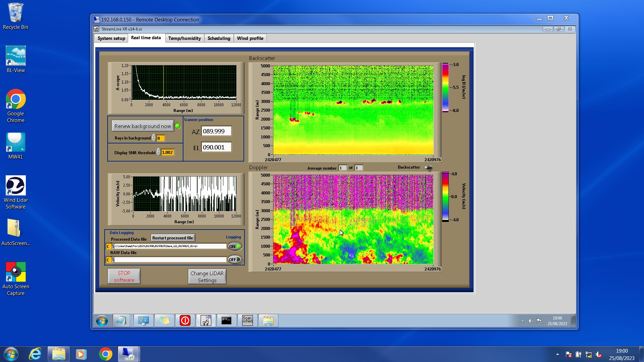Open Scan sched app in remote taskbar
The width and height of the screenshot is (644, 362).
[247, 320]
